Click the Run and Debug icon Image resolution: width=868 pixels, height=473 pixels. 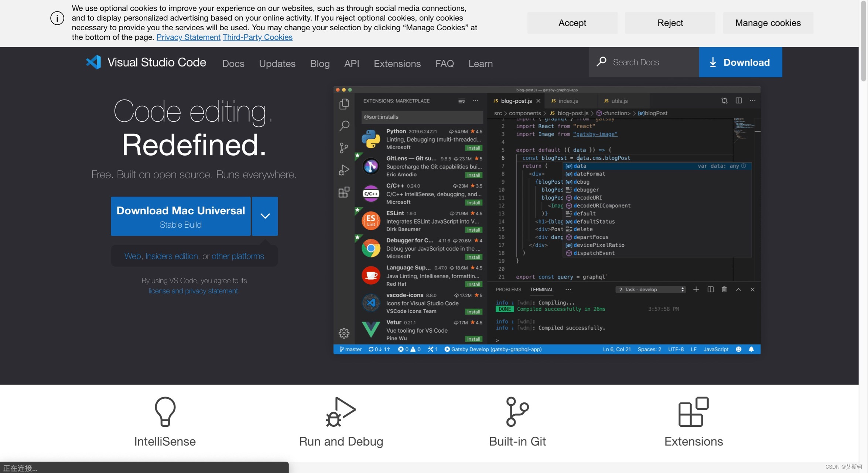pyautogui.click(x=341, y=412)
